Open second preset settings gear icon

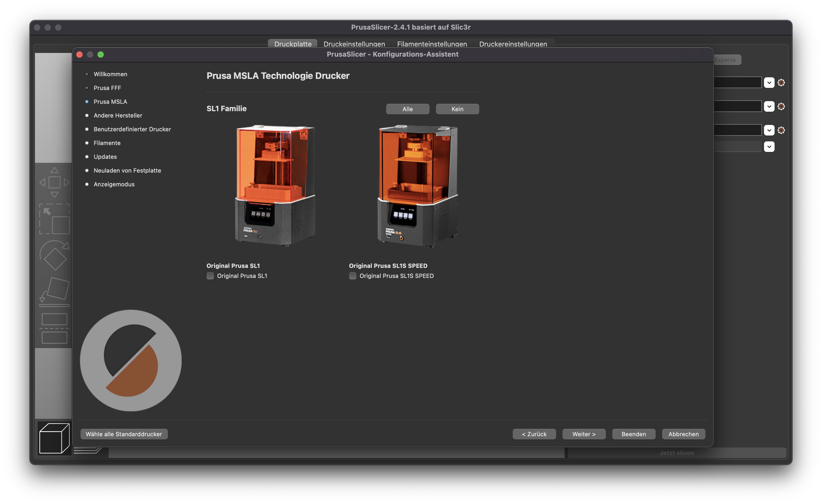[781, 106]
